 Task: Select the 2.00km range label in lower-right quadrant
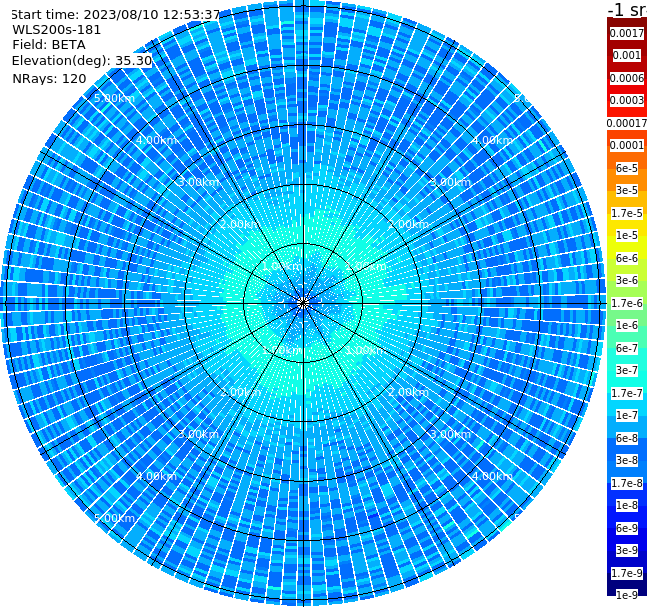408,392
